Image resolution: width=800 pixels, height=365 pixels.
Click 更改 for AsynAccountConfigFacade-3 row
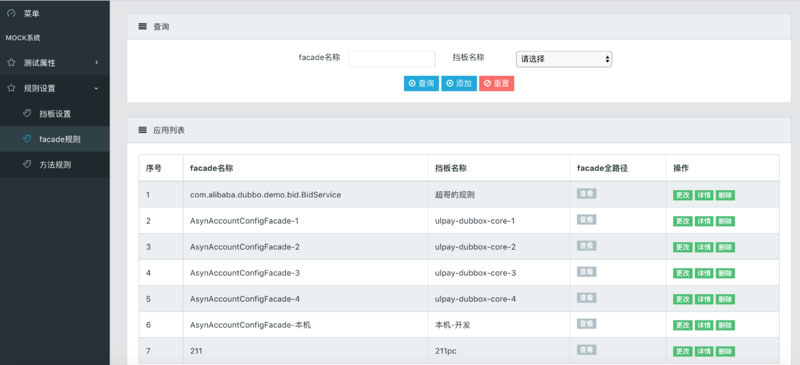pyautogui.click(x=683, y=274)
